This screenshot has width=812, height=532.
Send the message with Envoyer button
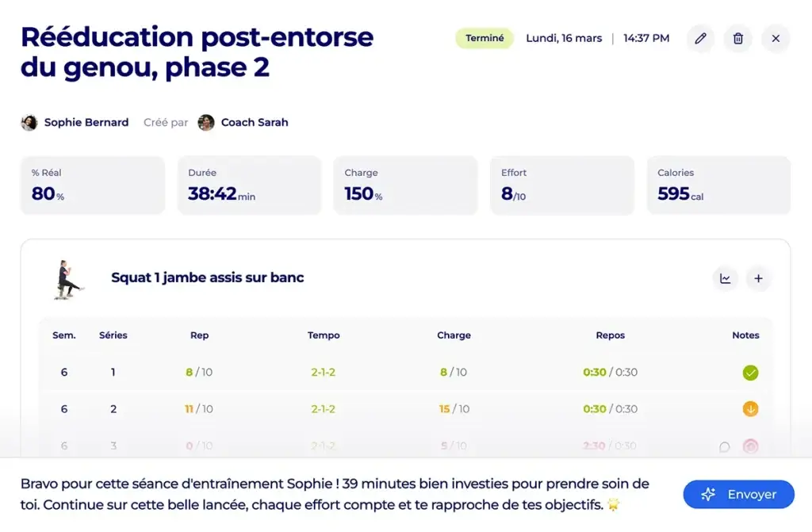click(x=738, y=494)
